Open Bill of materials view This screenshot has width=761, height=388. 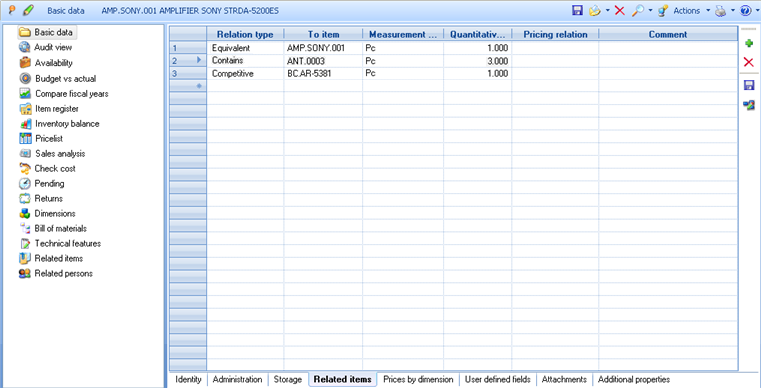pos(61,229)
